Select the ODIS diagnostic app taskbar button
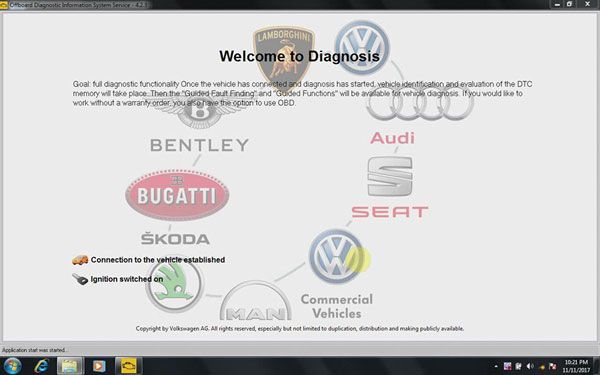Viewport: 600px width, 375px height. [129, 366]
